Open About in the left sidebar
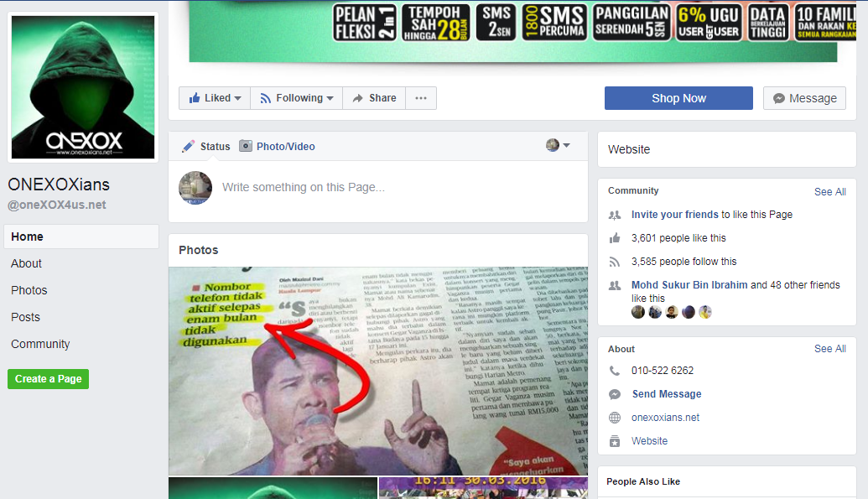Screen dimensions: 868x499 click(27, 263)
